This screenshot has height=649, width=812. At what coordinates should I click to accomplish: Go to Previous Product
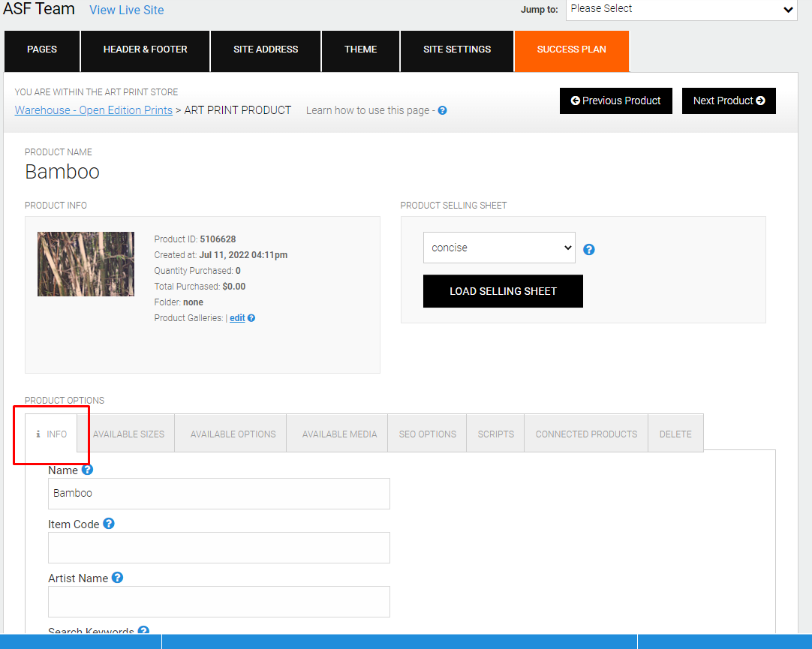point(615,101)
